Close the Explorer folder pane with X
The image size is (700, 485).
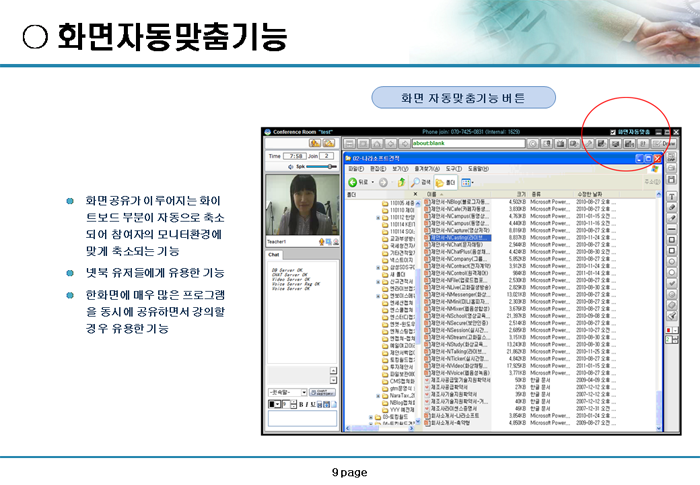pyautogui.click(x=415, y=194)
